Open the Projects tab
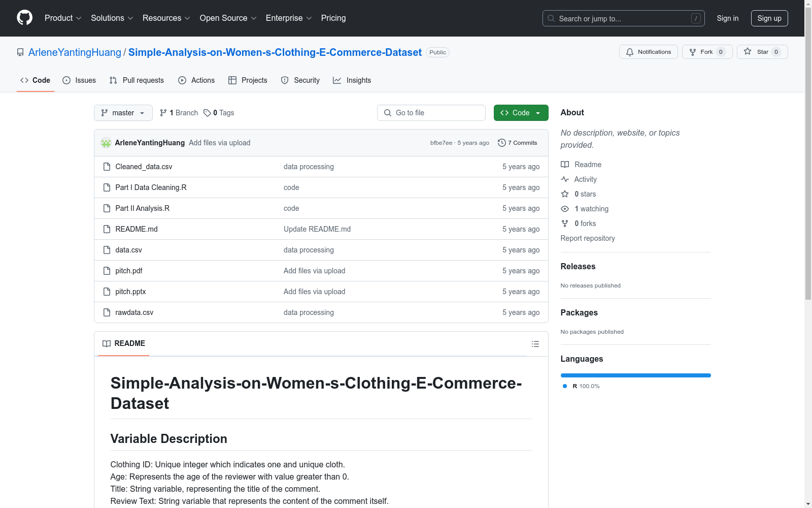 248,80
